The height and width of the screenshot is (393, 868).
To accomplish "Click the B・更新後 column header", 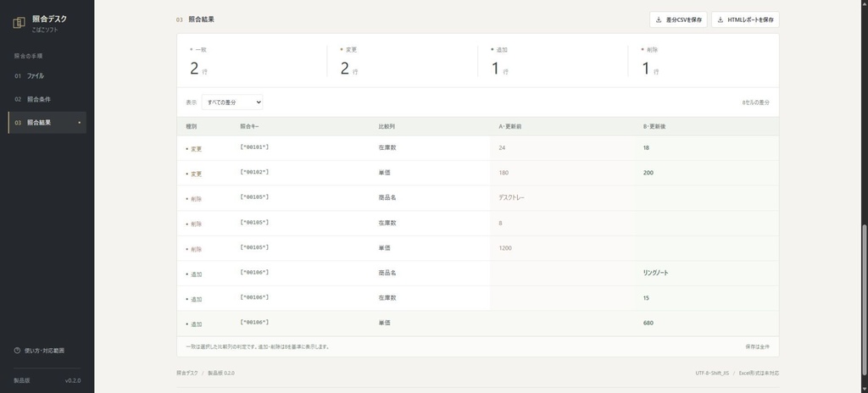I will pos(654,127).
